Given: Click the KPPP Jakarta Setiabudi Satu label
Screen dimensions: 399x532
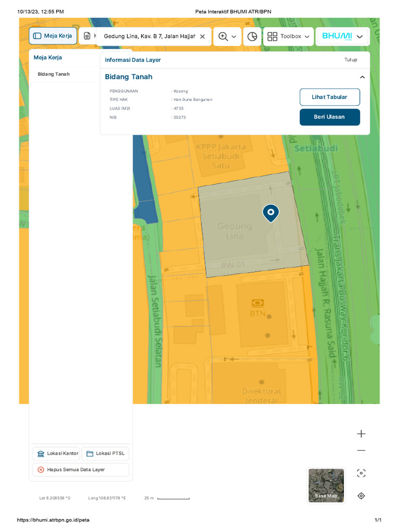Looking at the screenshot, I should pyautogui.click(x=221, y=156).
